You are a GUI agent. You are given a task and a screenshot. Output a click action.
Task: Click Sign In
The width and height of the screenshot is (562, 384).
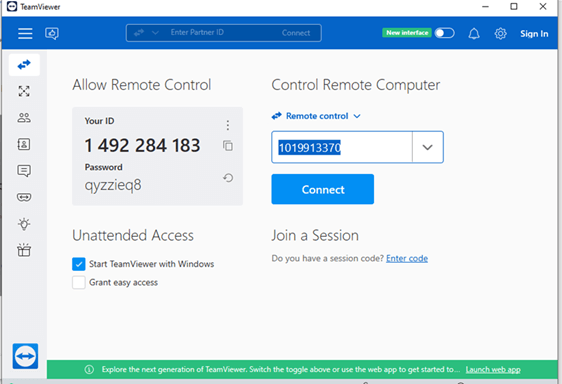click(x=534, y=34)
